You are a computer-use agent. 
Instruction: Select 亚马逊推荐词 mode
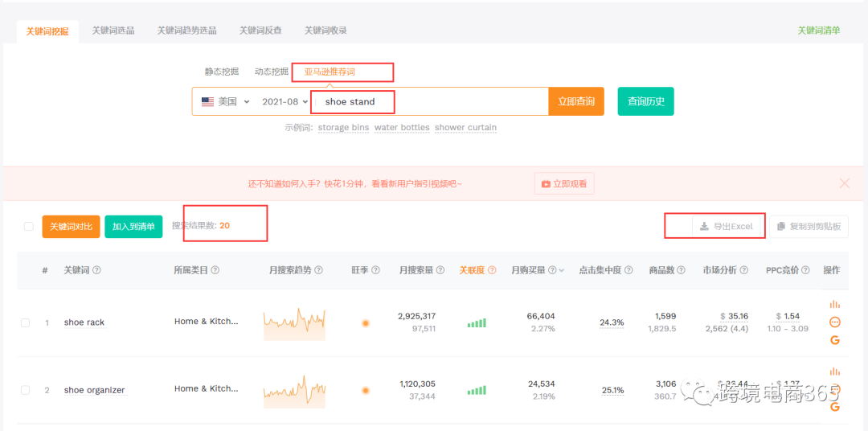pyautogui.click(x=330, y=72)
